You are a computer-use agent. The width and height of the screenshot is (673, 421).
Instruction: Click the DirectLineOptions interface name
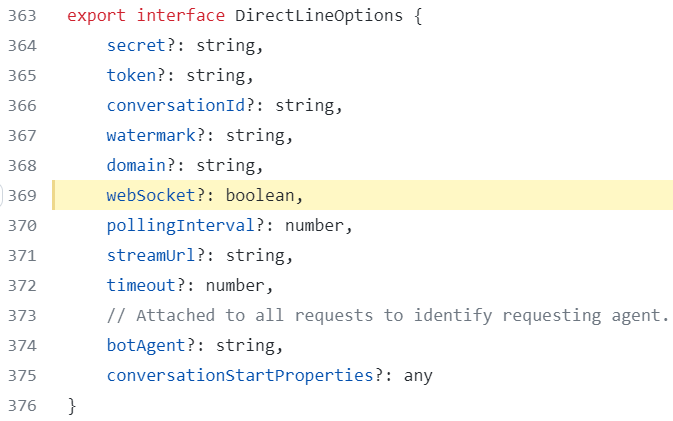[x=319, y=16]
